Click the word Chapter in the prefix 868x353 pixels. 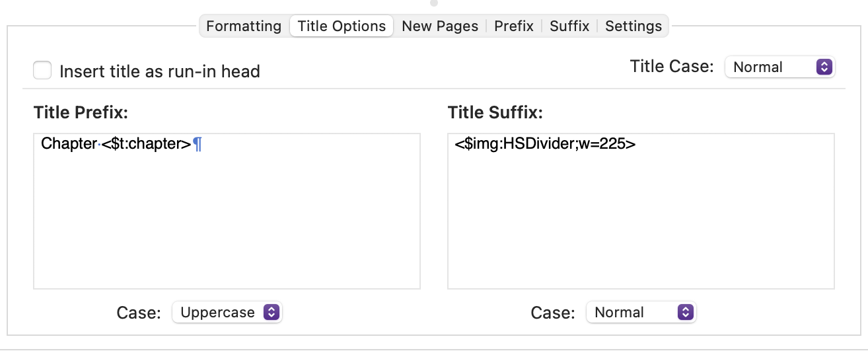click(x=69, y=143)
